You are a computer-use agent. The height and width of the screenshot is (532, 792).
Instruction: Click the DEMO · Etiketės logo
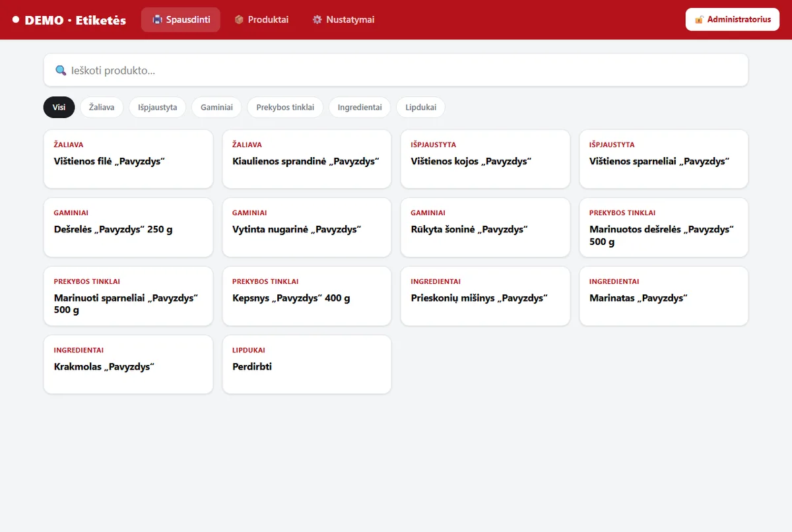tap(69, 20)
